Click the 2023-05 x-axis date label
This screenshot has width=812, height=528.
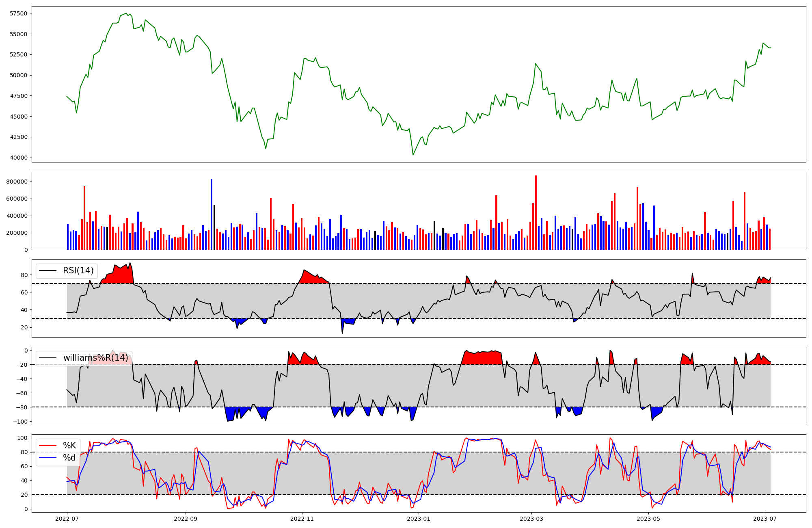[x=648, y=519]
